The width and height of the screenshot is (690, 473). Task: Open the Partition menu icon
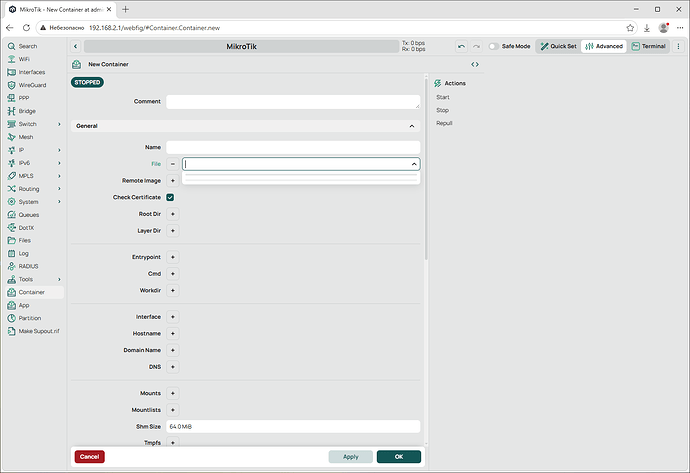pos(11,318)
